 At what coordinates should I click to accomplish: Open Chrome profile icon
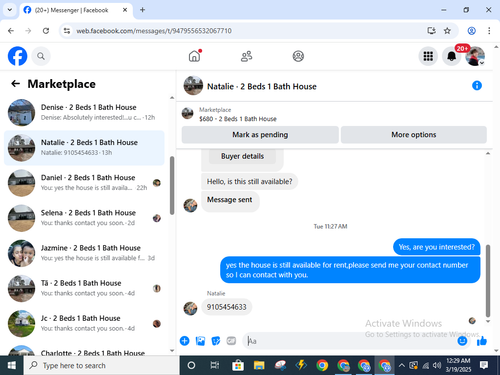tap(471, 31)
